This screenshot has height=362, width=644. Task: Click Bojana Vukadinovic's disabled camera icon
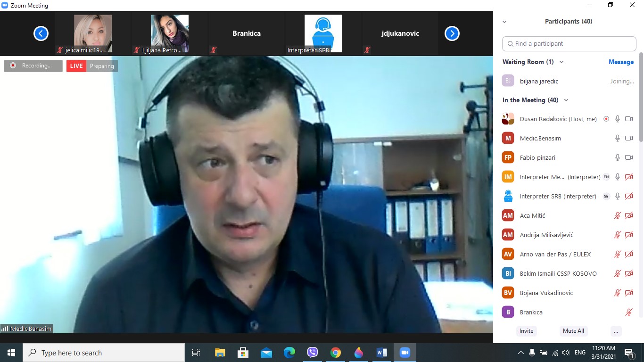628,293
